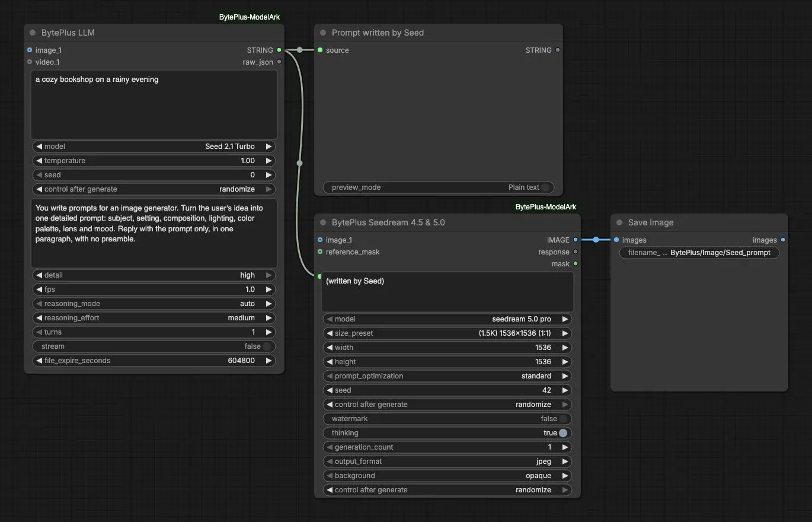Screen dimensions: 812x522
Task: Click the images input port on Save Image
Action: [616, 240]
